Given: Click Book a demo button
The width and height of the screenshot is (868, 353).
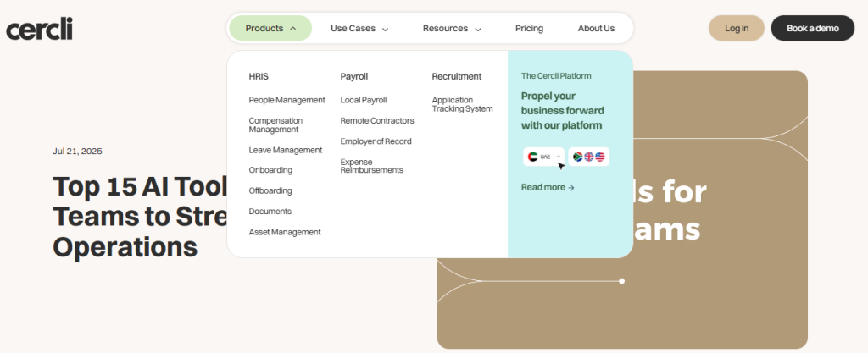Looking at the screenshot, I should [x=812, y=28].
